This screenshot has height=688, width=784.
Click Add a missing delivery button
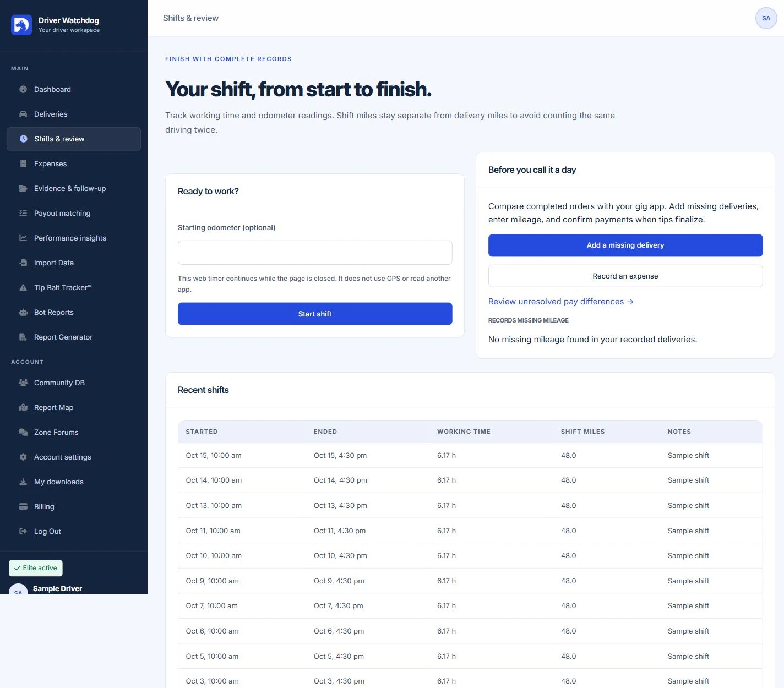(x=625, y=245)
